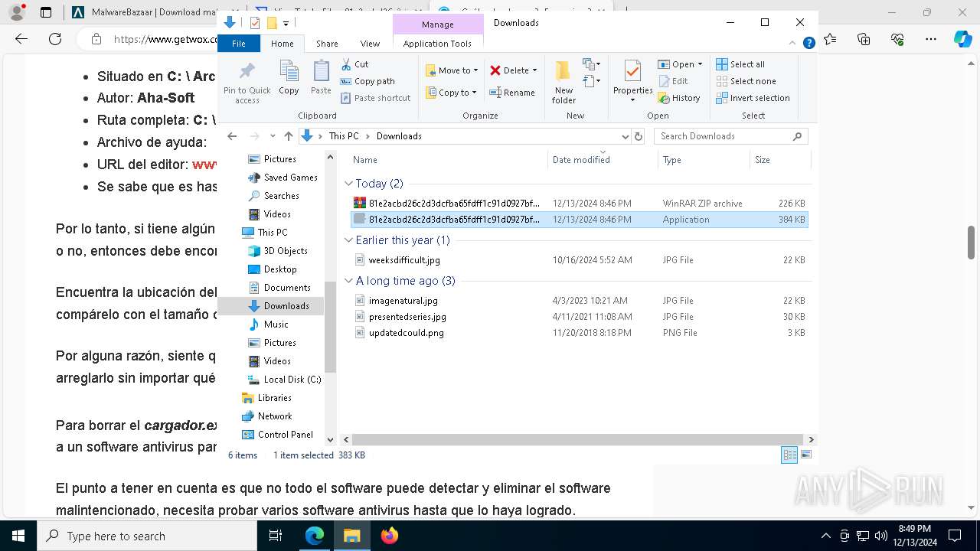Open the Delete dropdown arrow
The height and width of the screenshot is (551, 980).
[534, 70]
